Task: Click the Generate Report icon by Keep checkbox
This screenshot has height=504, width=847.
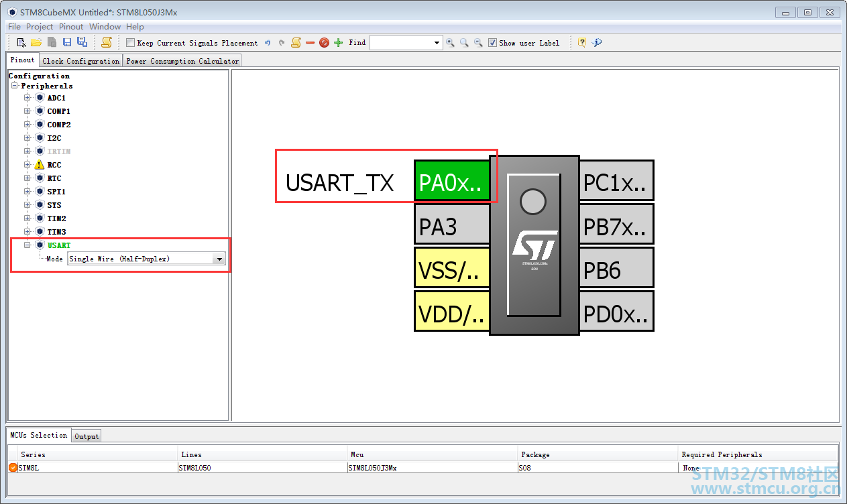Action: click(x=107, y=42)
